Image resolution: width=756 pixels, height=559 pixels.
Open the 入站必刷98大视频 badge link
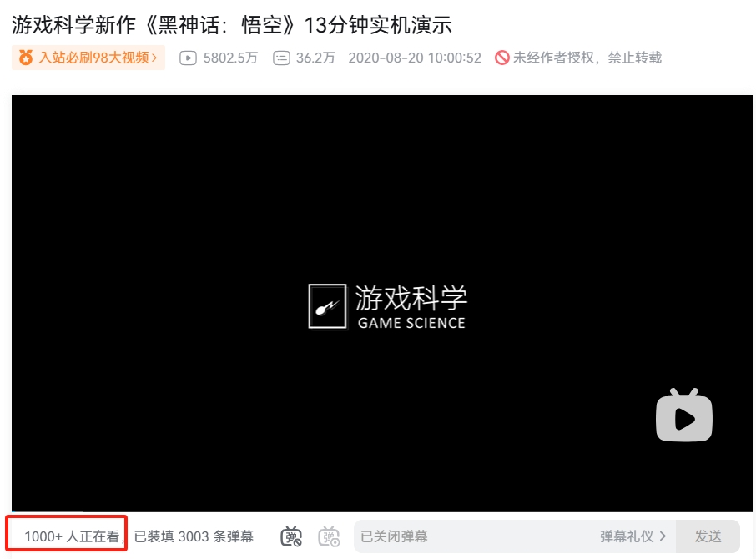click(x=88, y=58)
